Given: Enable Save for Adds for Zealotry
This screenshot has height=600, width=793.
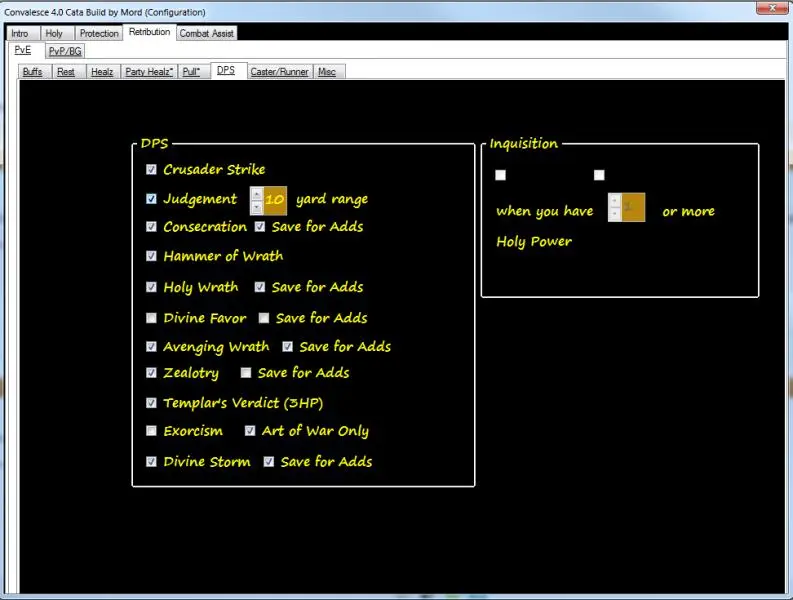Looking at the screenshot, I should coord(246,373).
